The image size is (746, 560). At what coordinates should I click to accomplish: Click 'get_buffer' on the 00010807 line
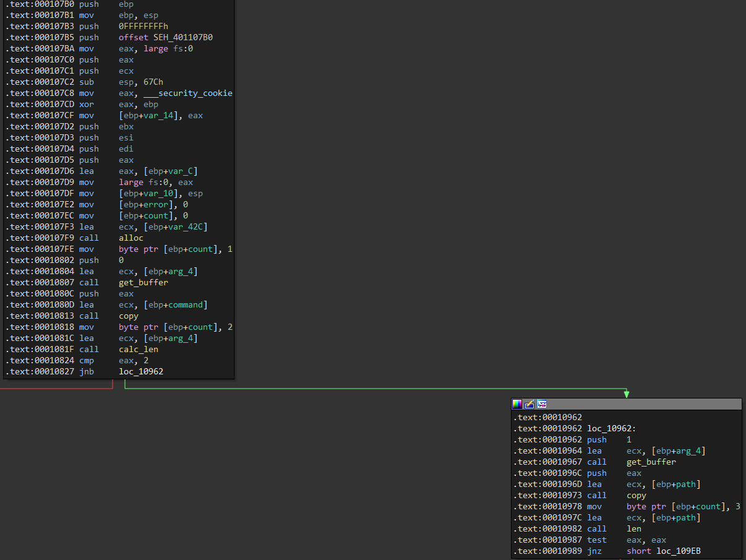(144, 283)
